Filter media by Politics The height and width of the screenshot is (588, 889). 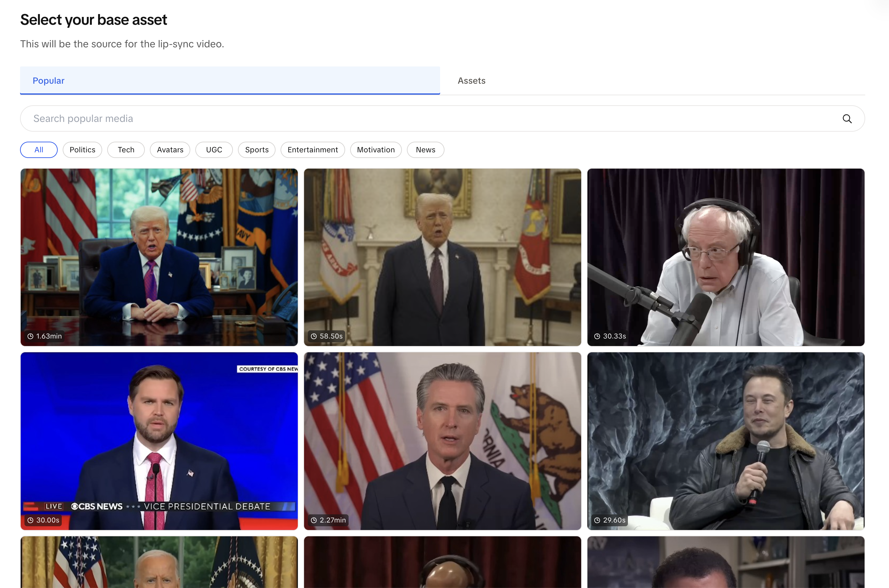click(x=82, y=150)
